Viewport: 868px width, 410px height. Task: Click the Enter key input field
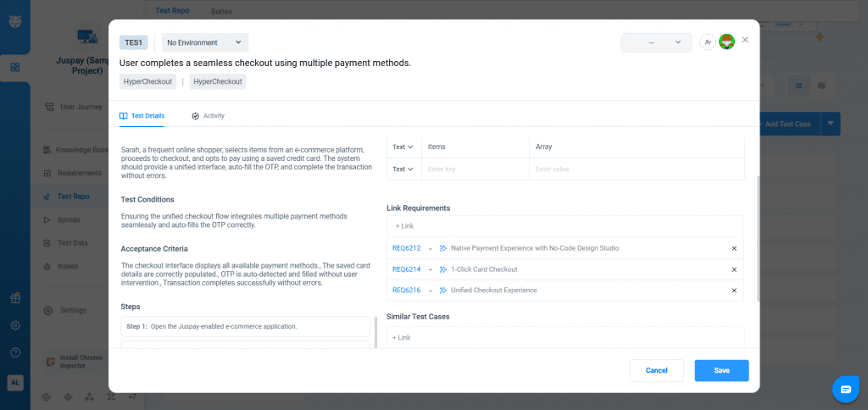pos(473,169)
